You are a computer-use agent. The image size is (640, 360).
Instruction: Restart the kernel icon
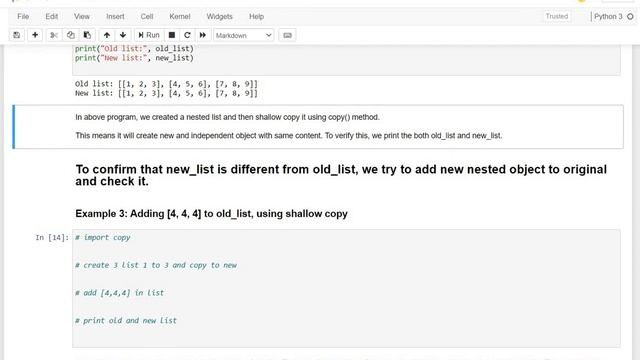pos(187,35)
